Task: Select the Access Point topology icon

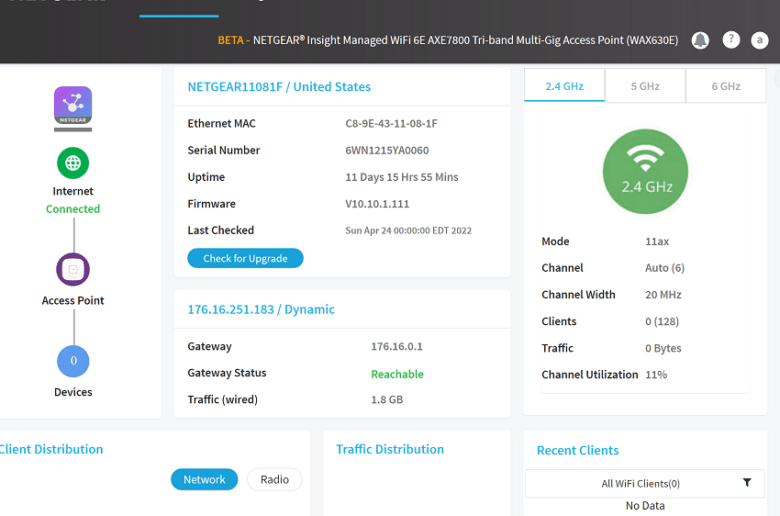Action: [73, 270]
